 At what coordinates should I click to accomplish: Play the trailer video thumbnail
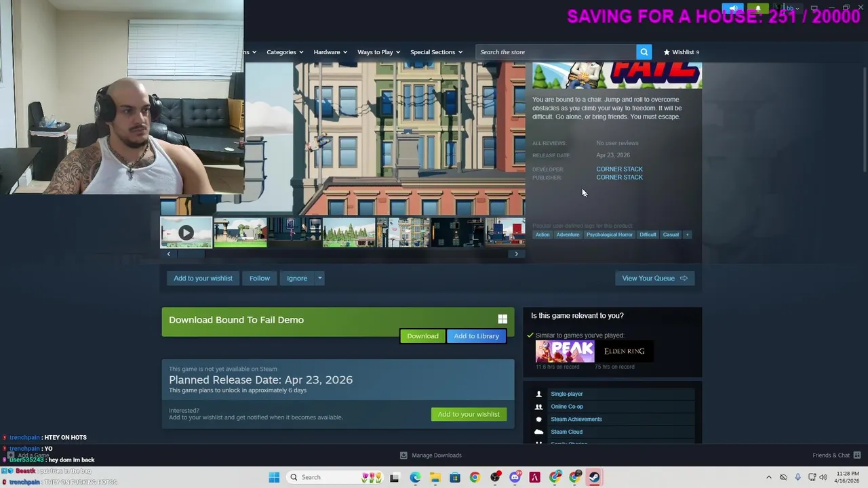[x=186, y=232]
